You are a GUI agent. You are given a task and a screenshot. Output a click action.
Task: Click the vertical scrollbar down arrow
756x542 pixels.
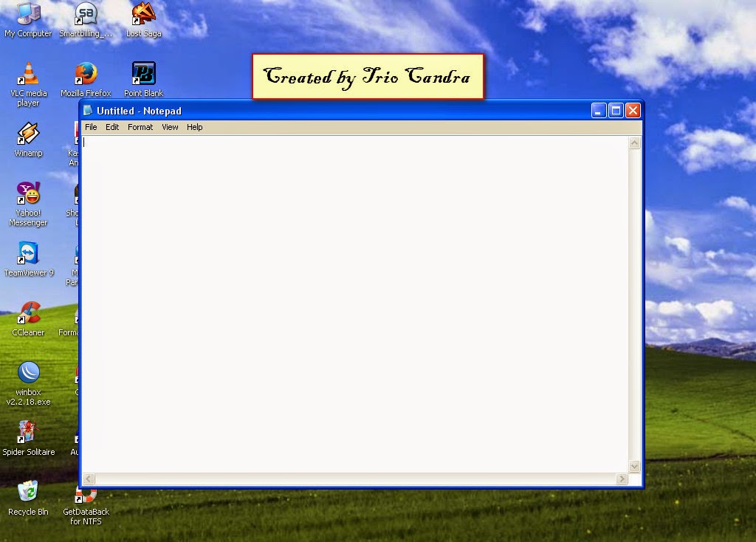coord(634,465)
